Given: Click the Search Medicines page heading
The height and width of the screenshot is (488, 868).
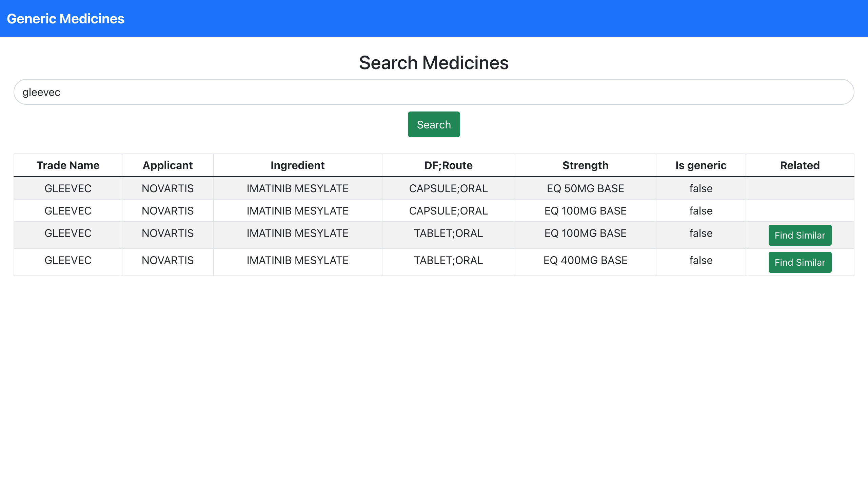Looking at the screenshot, I should coord(434,63).
